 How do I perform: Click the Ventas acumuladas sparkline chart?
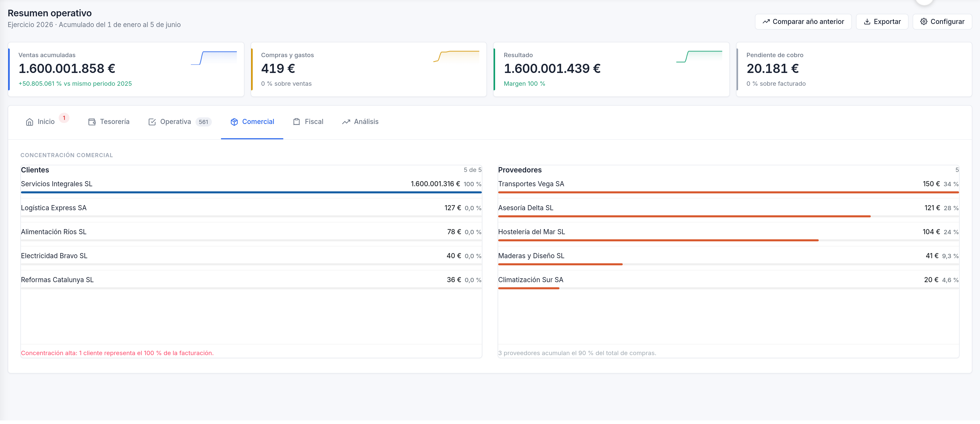[x=214, y=58]
